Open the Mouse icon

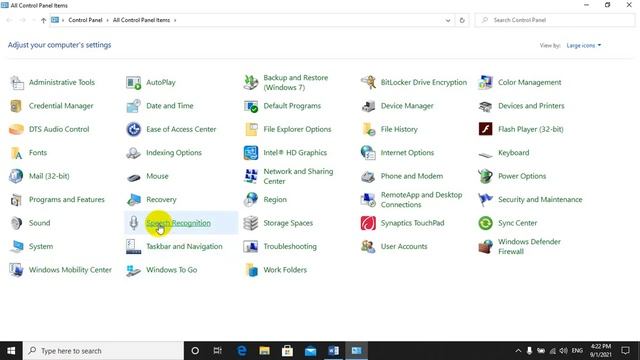[x=133, y=178]
